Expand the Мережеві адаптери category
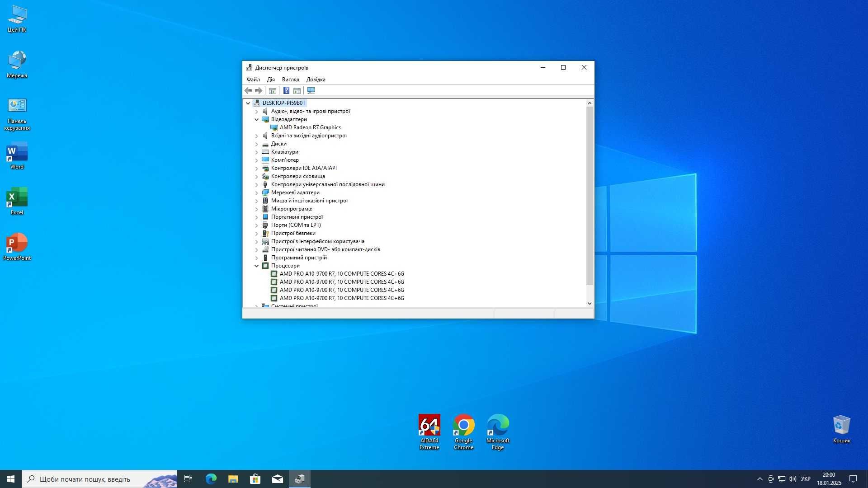 pos(256,192)
